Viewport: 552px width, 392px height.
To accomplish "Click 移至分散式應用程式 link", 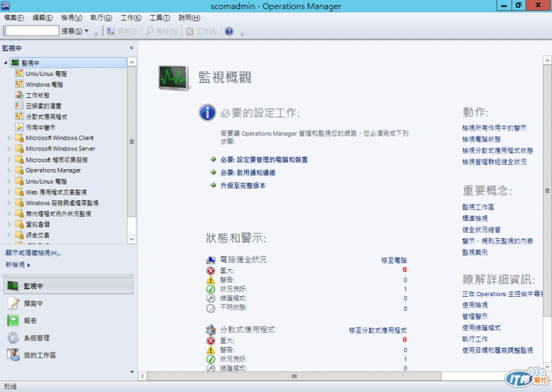I will (377, 331).
